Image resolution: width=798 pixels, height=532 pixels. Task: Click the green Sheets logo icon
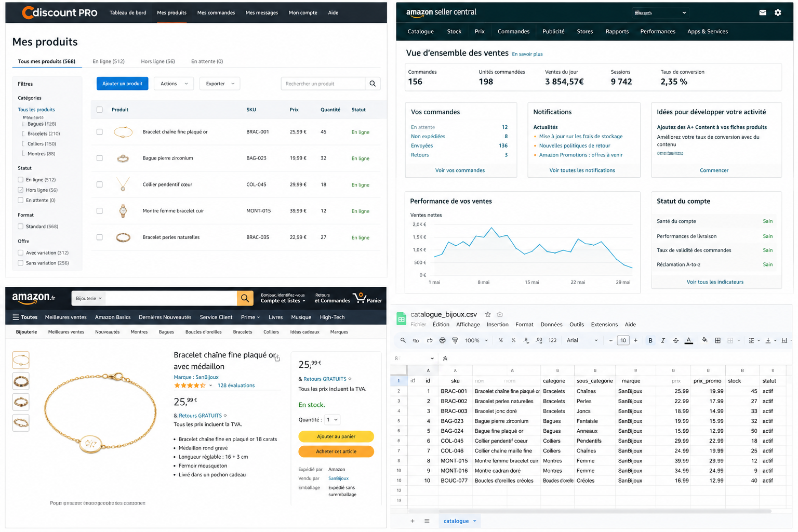click(401, 319)
